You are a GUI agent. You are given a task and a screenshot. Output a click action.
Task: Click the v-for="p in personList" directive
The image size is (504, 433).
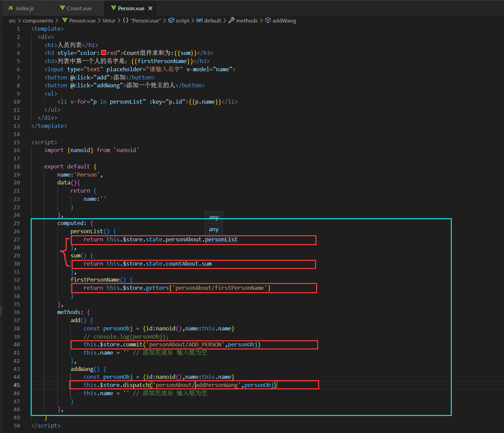[108, 102]
